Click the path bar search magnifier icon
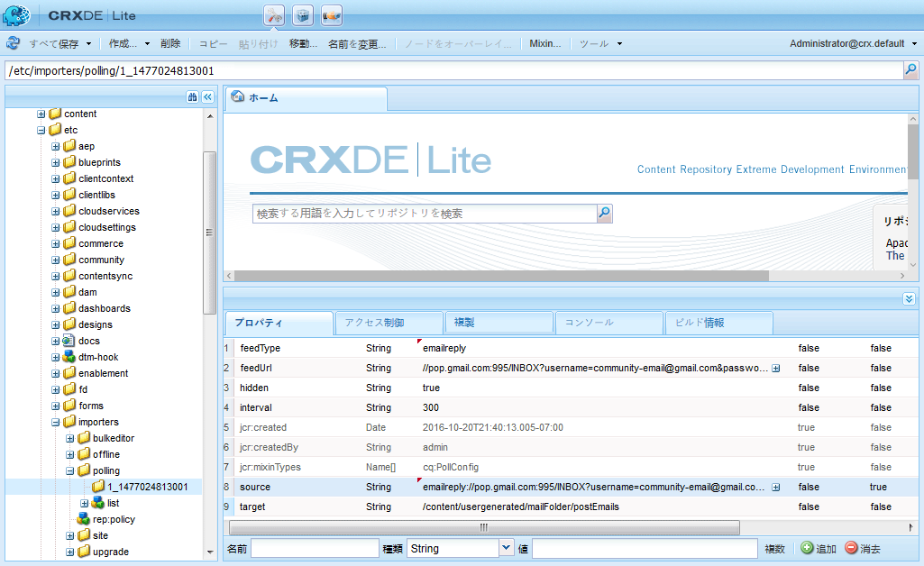The width and height of the screenshot is (924, 566). 910,70
